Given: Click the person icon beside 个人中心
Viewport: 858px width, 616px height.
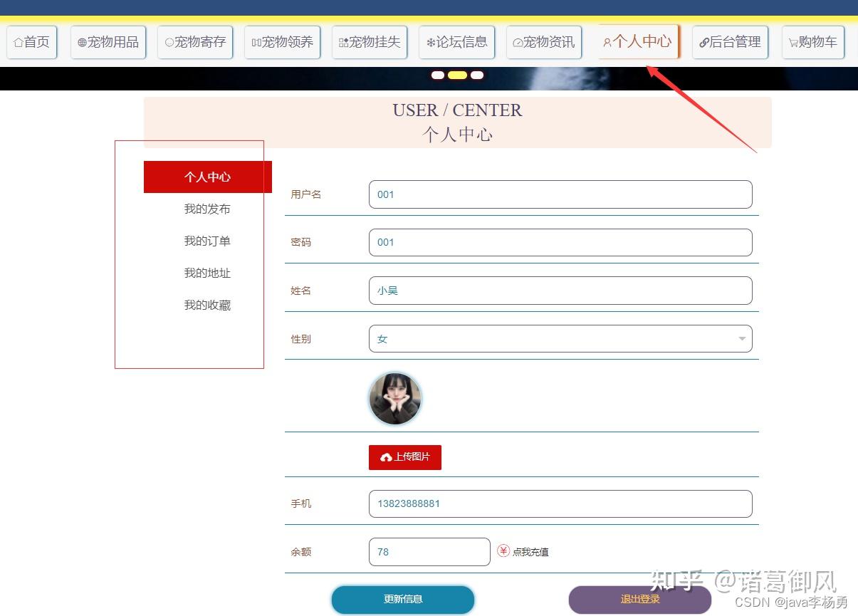Looking at the screenshot, I should pyautogui.click(x=607, y=41).
